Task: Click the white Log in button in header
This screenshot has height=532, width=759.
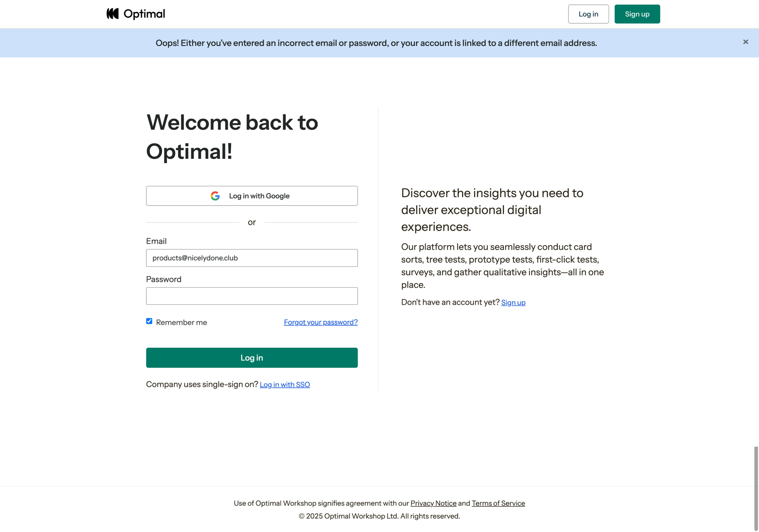Action: pos(588,14)
